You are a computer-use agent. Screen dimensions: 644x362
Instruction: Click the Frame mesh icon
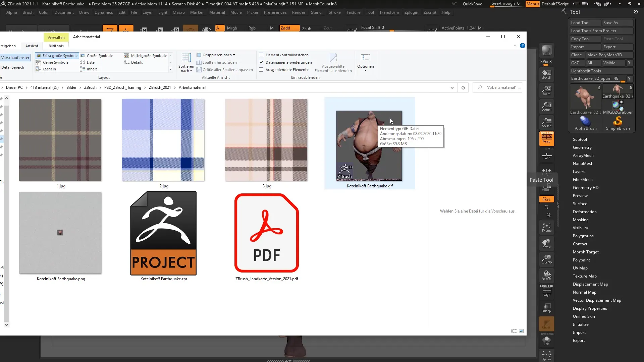tap(546, 227)
